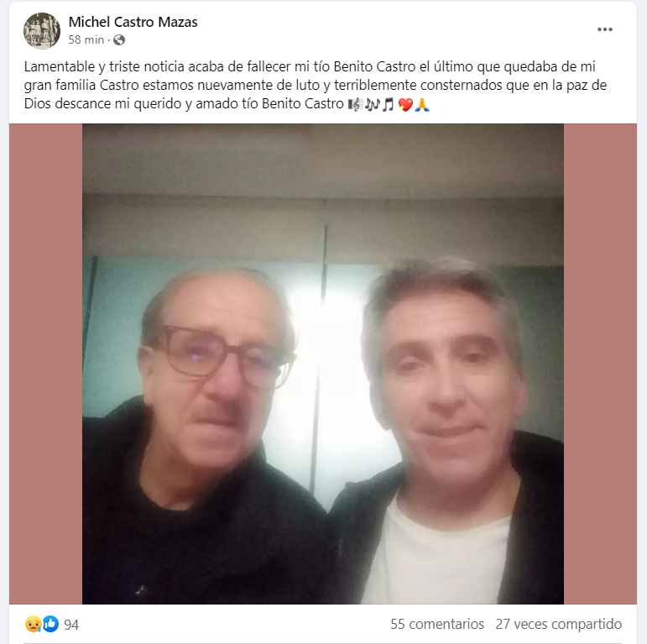Show the 55 comentarios list
Viewport: 647px width, 644px height.
(437, 624)
